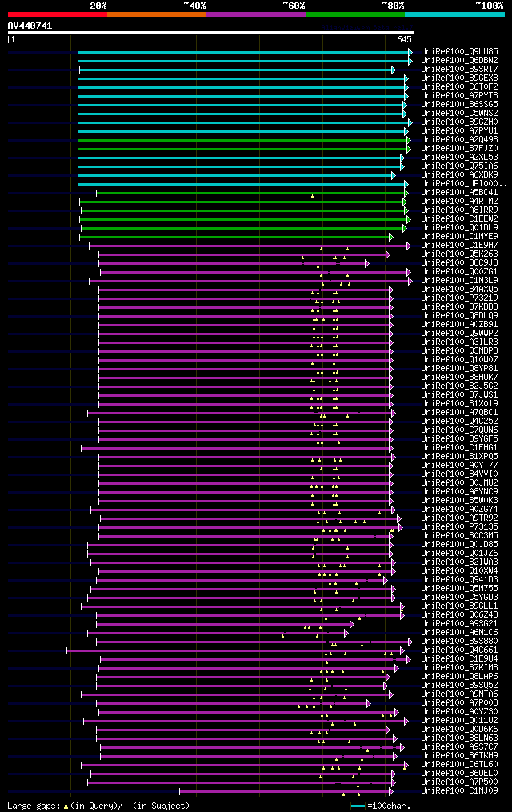Open the UniRef100_A0YT77 label
This screenshot has height=812, width=512.
(x=459, y=466)
